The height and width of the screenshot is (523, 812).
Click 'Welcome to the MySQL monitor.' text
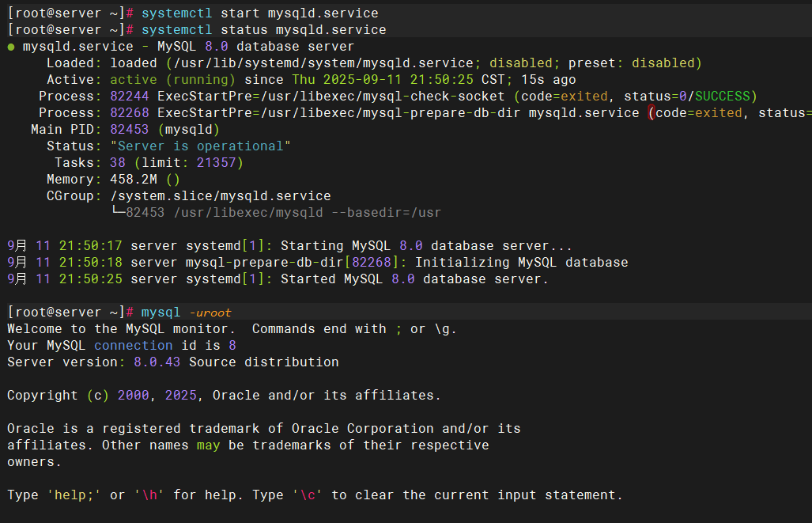121,328
